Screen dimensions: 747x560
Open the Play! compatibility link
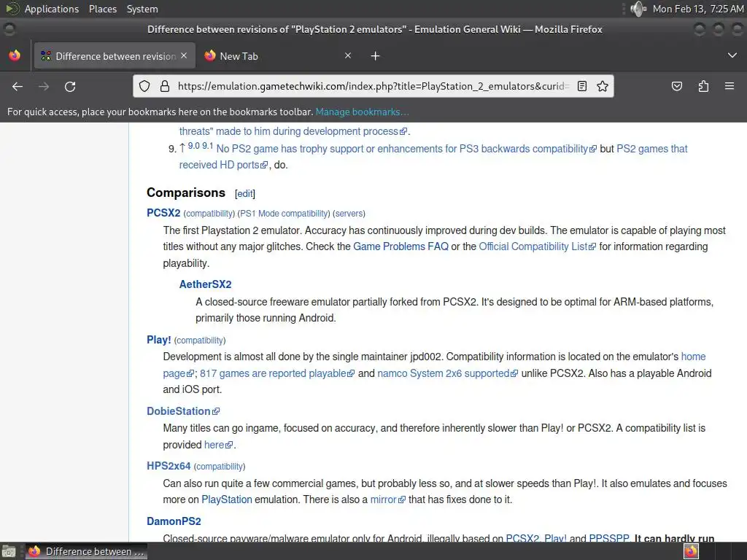(x=200, y=341)
